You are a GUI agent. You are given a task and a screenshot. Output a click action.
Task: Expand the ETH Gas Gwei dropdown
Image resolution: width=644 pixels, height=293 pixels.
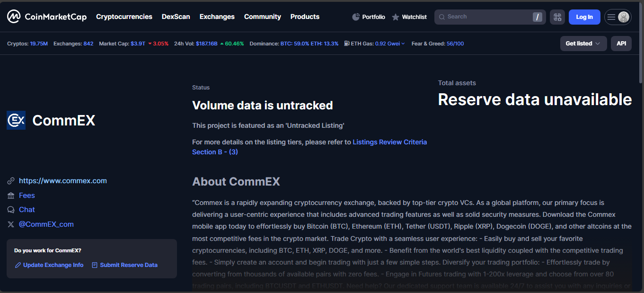coord(403,44)
